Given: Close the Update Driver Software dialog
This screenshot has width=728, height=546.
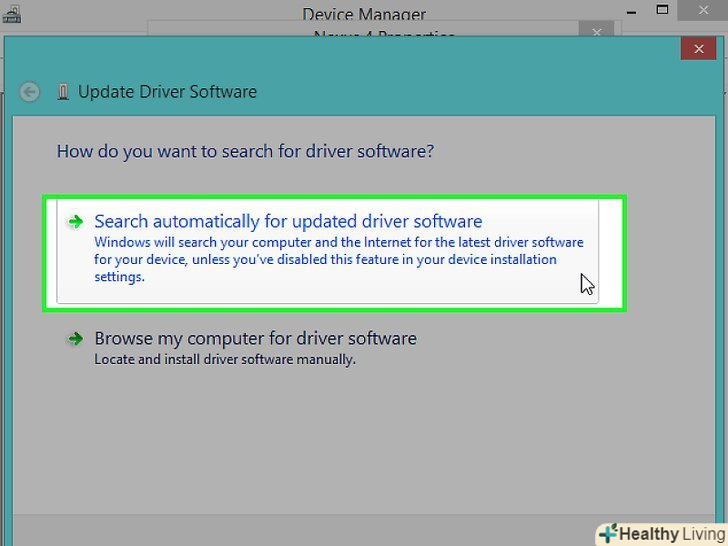Looking at the screenshot, I should click(698, 49).
